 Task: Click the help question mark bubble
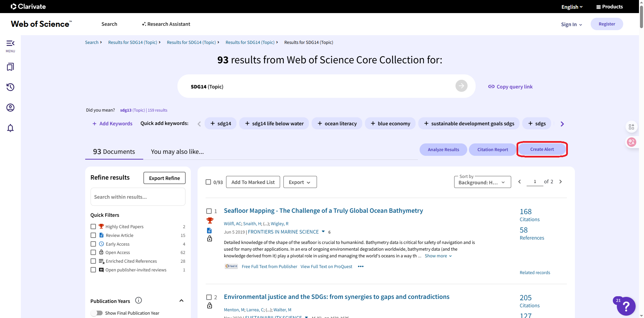coord(626,306)
